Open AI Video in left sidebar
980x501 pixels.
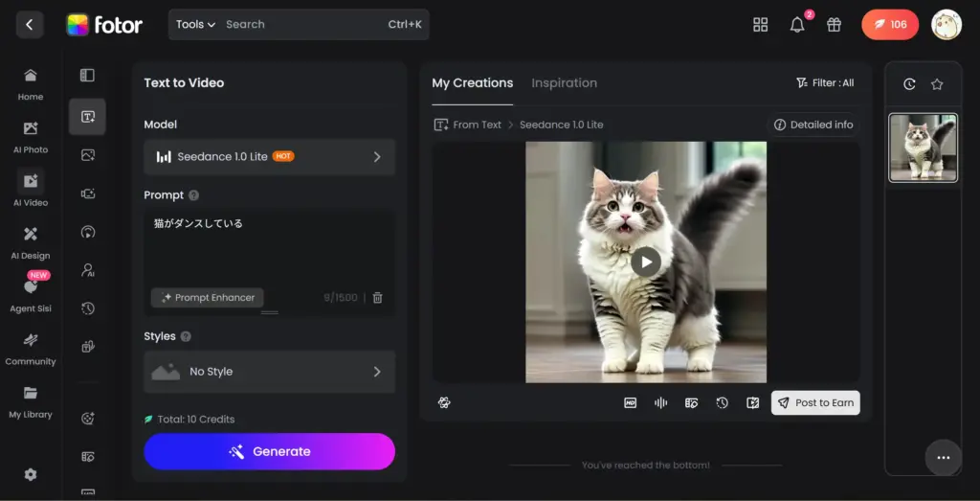(x=31, y=188)
